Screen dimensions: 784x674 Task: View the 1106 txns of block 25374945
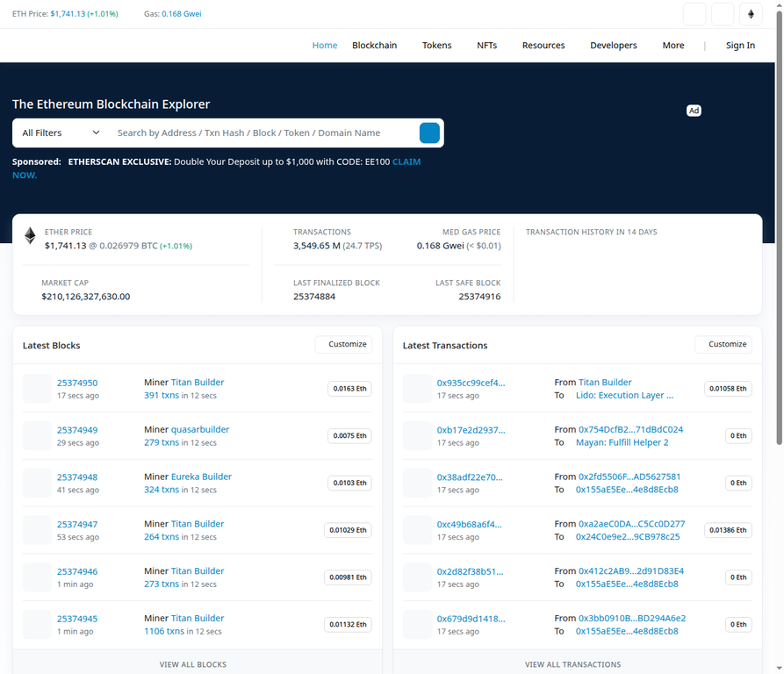pyautogui.click(x=164, y=631)
